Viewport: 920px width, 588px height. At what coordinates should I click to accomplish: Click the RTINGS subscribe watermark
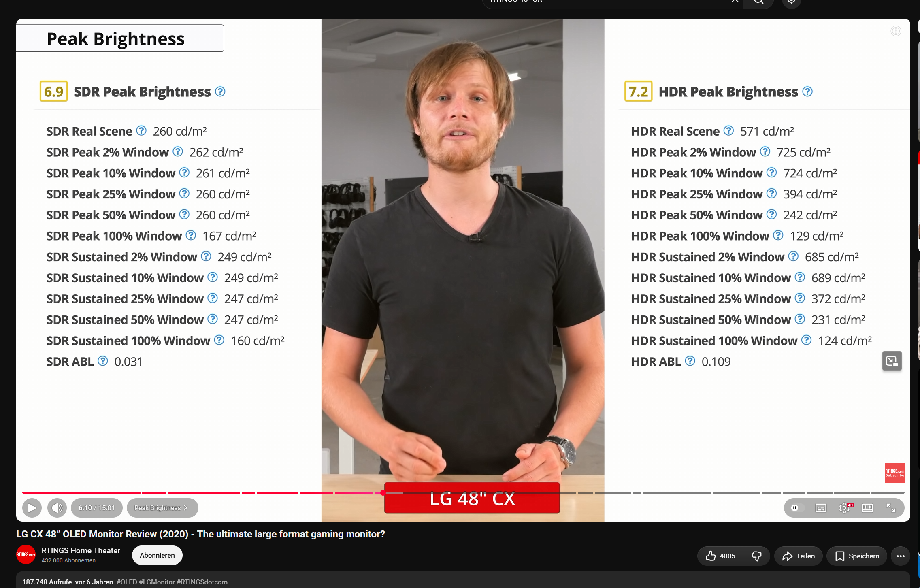pyautogui.click(x=894, y=473)
